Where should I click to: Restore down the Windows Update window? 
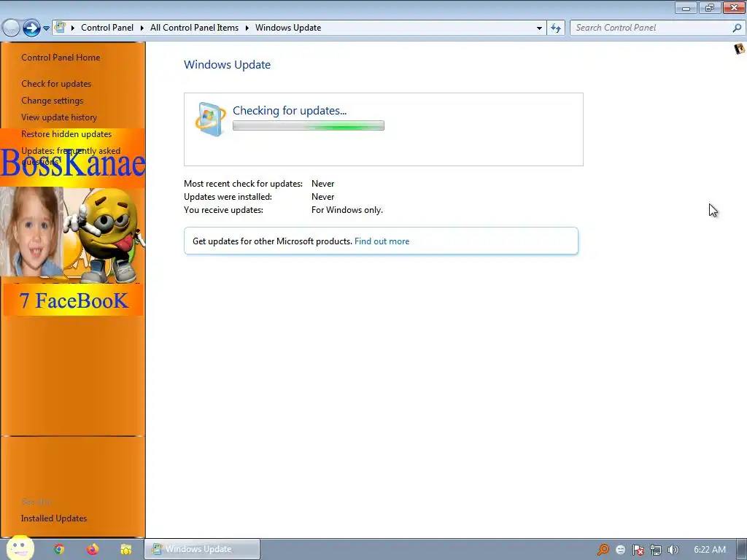pos(710,7)
